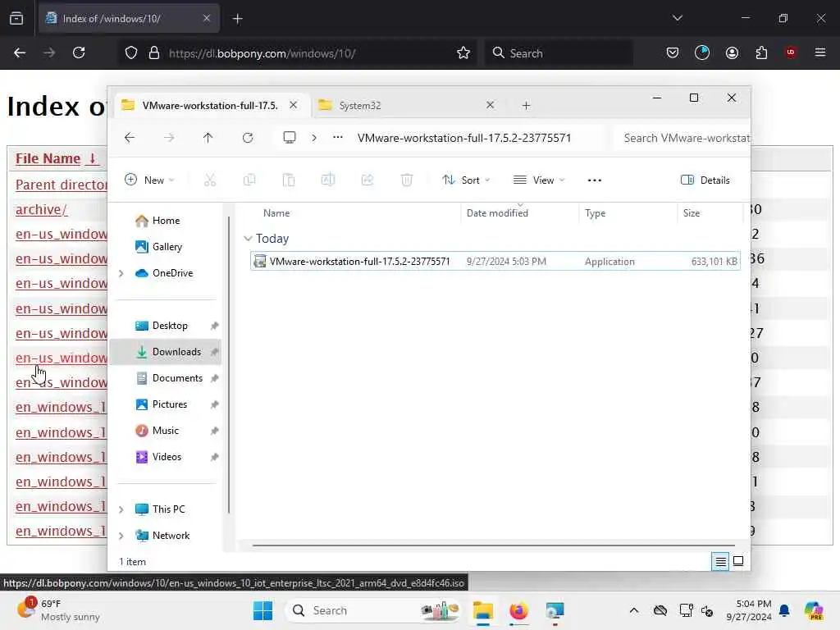The width and height of the screenshot is (840, 630).
Task: Open Videos in navigation pane
Action: (166, 457)
